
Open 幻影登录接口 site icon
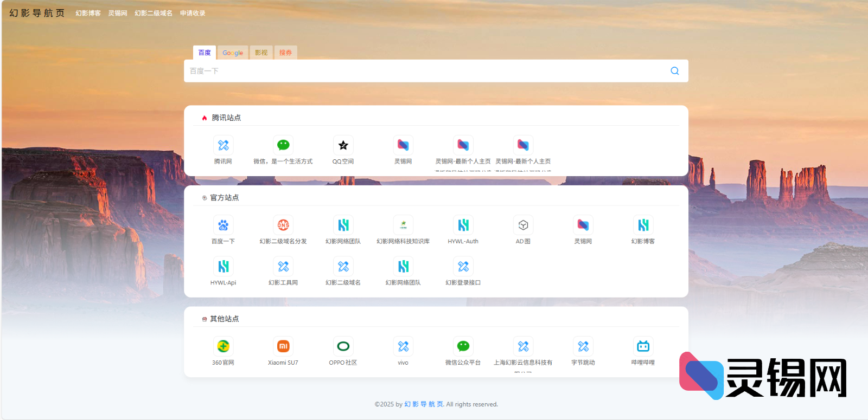tap(463, 266)
